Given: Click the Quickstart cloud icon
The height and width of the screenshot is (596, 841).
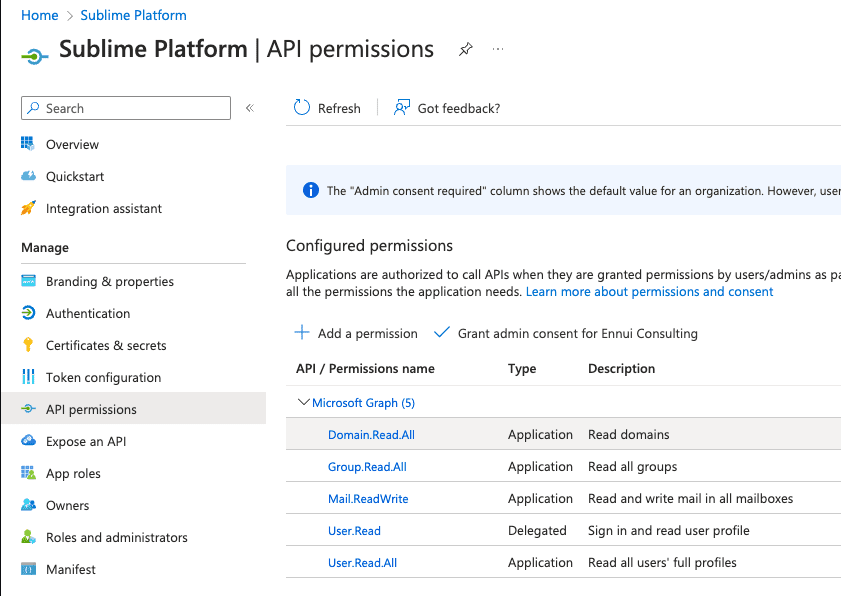Looking at the screenshot, I should (28, 176).
